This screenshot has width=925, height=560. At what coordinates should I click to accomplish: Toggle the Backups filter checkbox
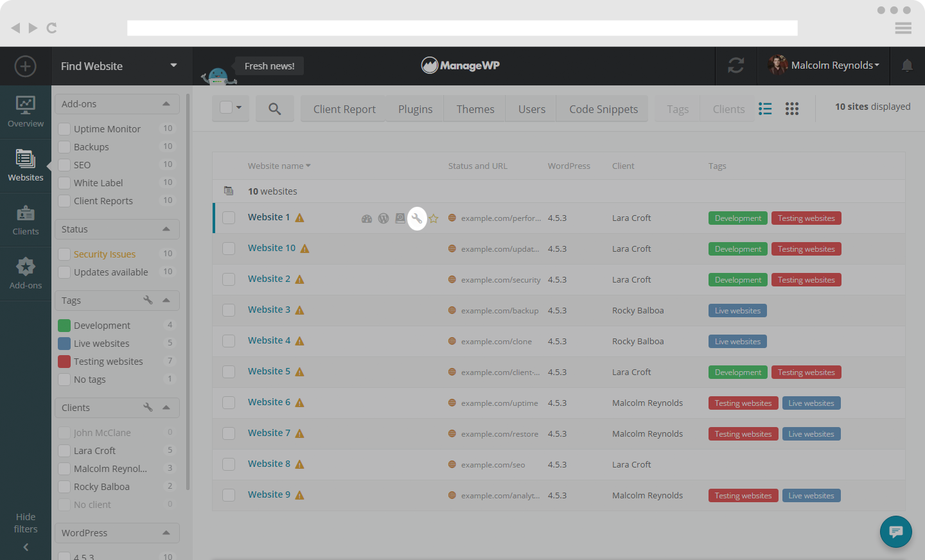pyautogui.click(x=64, y=147)
